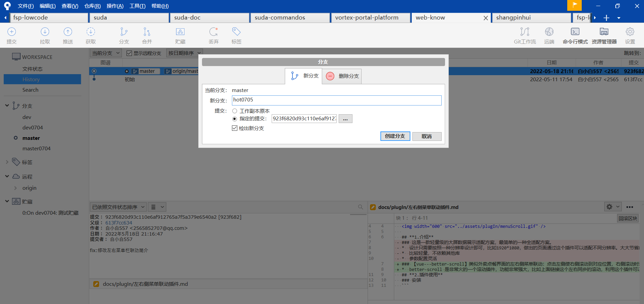Open 已依照文件状态排序 dropdown
The width and height of the screenshot is (644, 304).
coord(118,207)
